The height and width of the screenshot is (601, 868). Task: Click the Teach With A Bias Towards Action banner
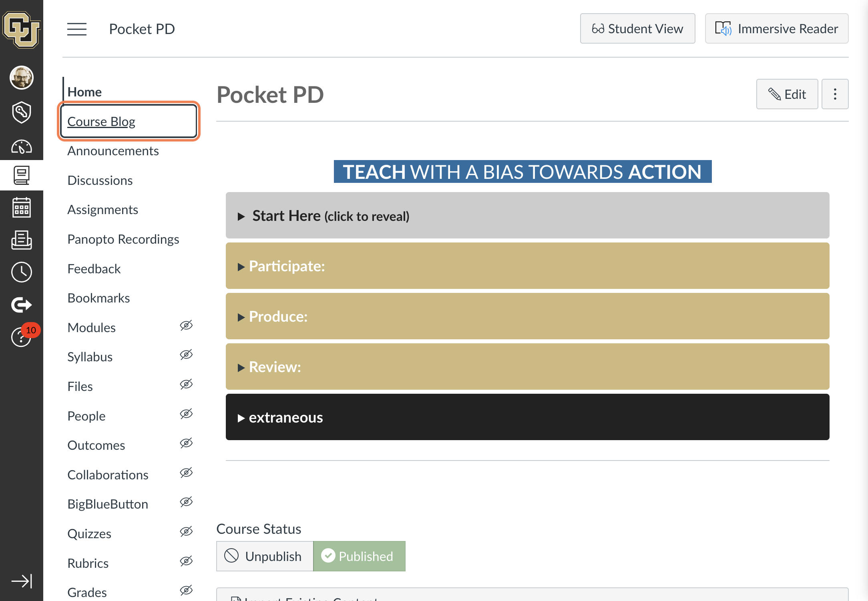click(522, 172)
